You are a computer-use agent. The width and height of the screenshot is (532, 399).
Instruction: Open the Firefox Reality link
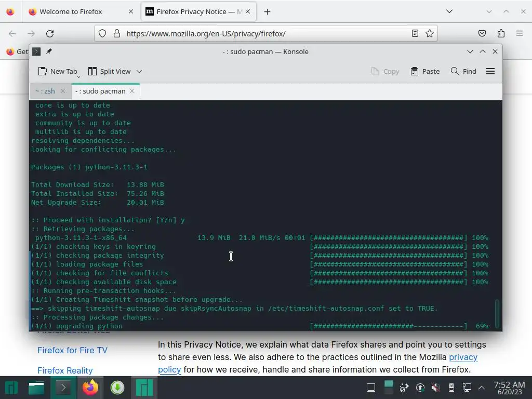65,370
